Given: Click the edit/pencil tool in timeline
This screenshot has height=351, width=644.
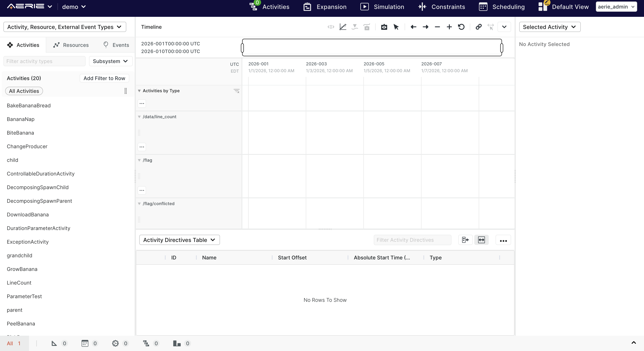Looking at the screenshot, I should pyautogui.click(x=342, y=27).
